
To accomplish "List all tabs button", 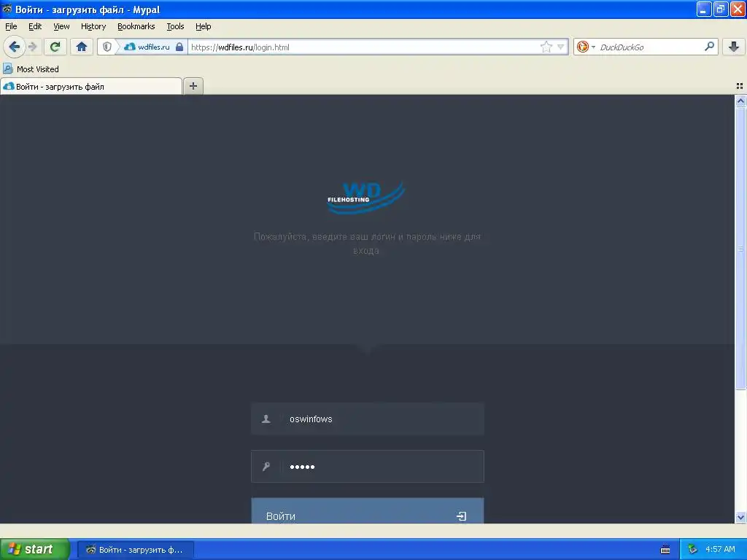I will pos(740,86).
